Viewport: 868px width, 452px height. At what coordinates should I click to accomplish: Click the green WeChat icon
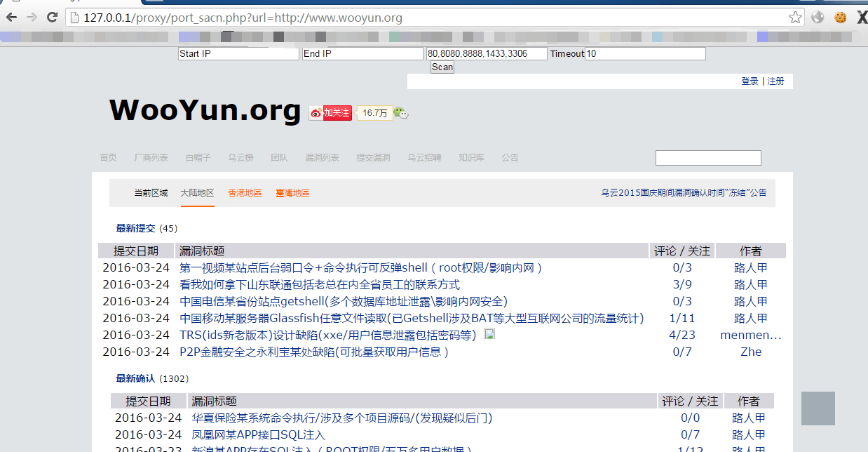tap(400, 112)
